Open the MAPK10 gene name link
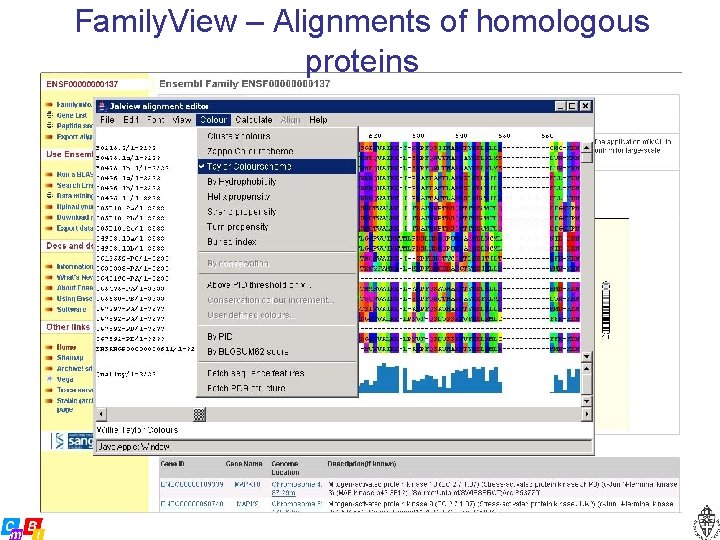 pyautogui.click(x=248, y=484)
